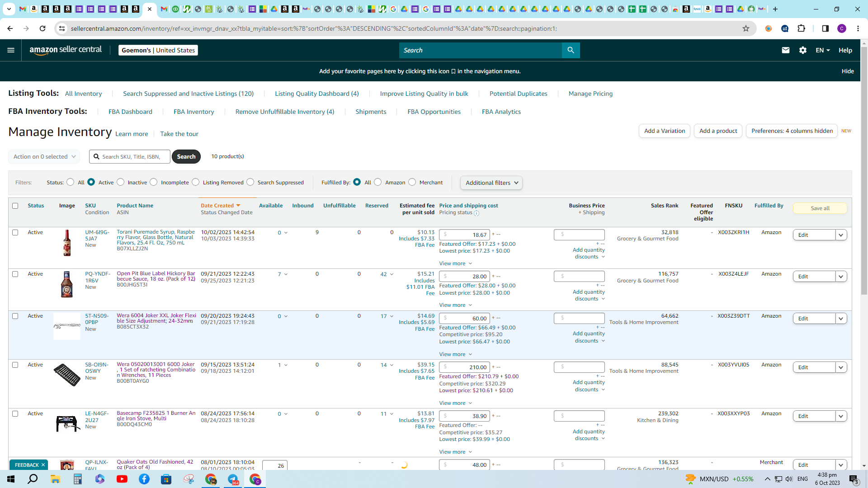868x488 pixels.
Task: Open File Explorer from the taskbar
Action: coord(55,479)
